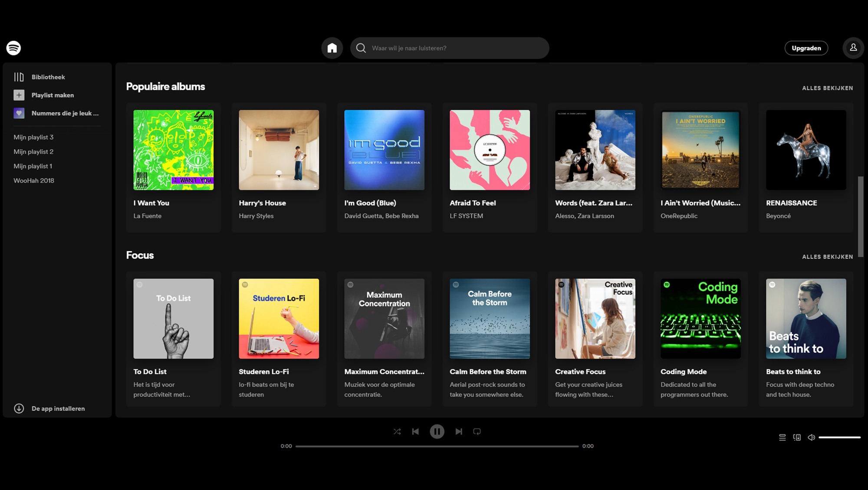Click the search magnifier icon
Image resolution: width=868 pixels, height=490 pixels.
[361, 48]
